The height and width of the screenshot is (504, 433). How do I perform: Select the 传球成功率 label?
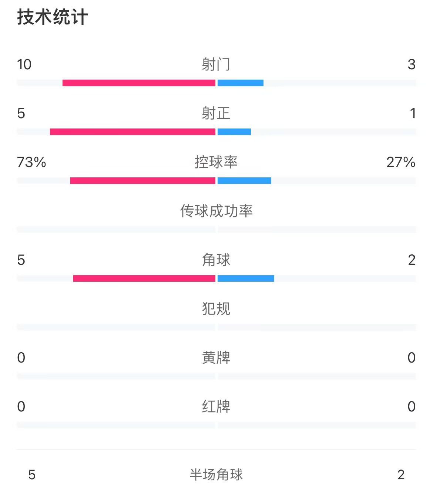point(216,211)
